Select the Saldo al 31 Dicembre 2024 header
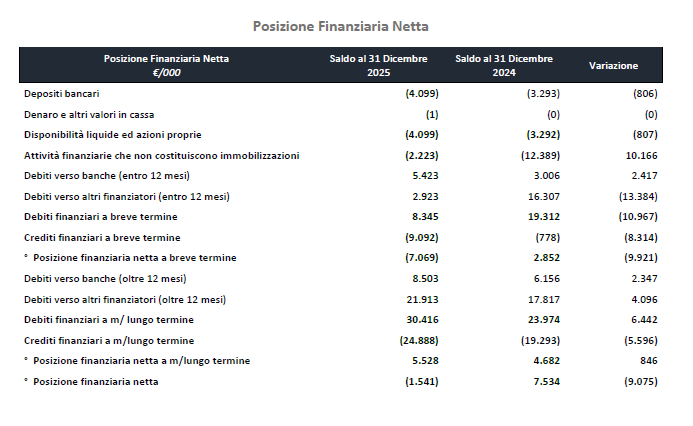The width and height of the screenshot is (693, 426). tap(504, 65)
